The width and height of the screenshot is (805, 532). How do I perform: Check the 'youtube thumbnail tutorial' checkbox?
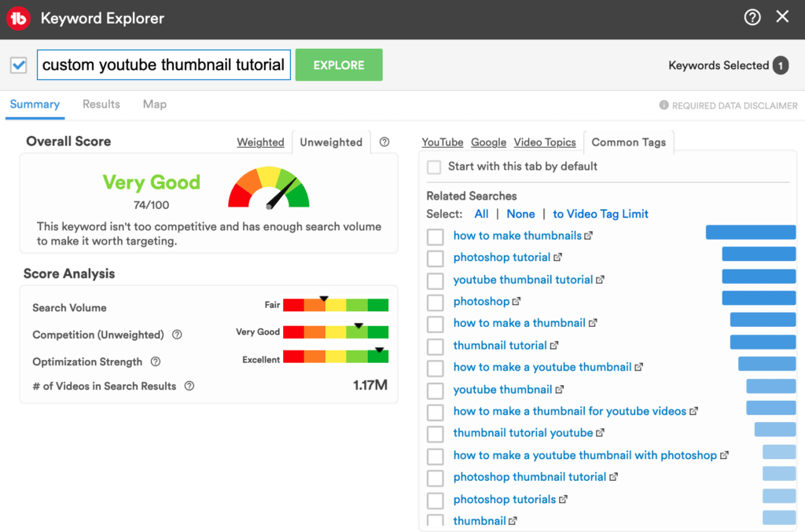pos(436,281)
